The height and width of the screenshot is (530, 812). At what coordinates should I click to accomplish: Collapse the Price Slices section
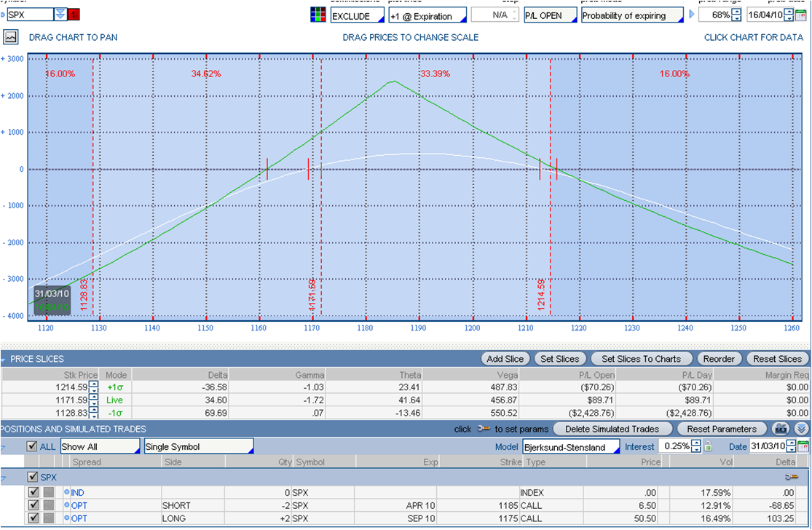pos(4,359)
